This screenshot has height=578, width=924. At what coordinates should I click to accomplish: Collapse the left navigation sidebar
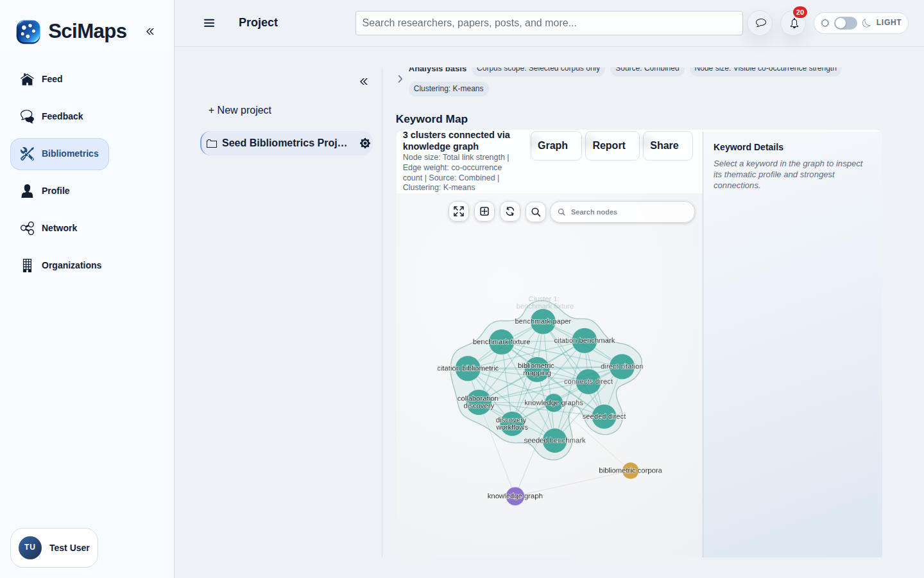tap(150, 31)
